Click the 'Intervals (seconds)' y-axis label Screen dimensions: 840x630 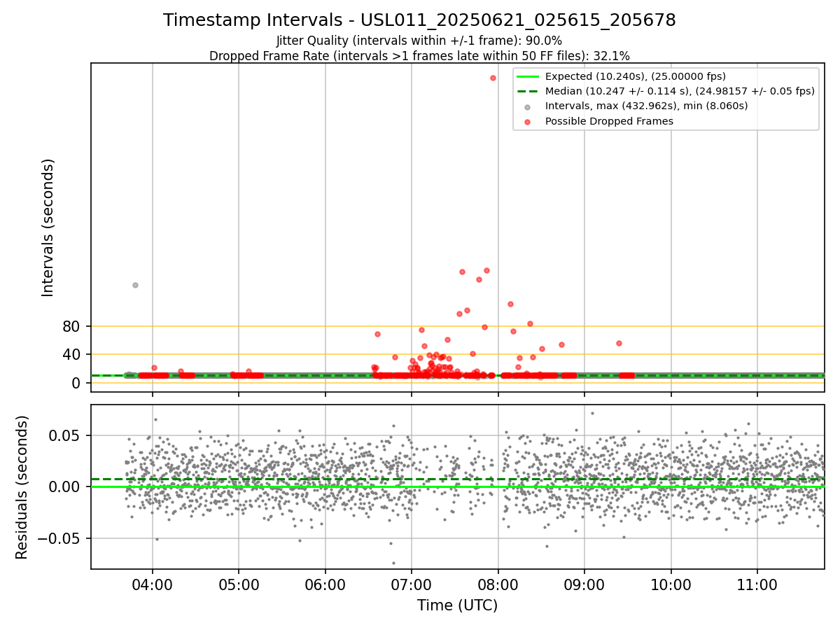pyautogui.click(x=48, y=227)
